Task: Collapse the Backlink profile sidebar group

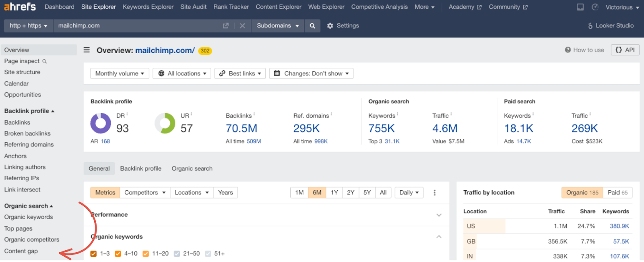Action: pyautogui.click(x=29, y=111)
